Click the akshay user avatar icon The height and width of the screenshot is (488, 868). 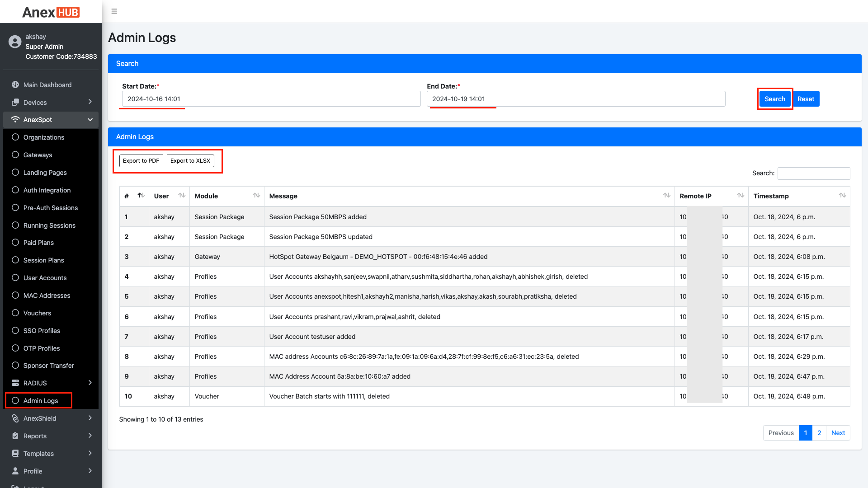(15, 42)
